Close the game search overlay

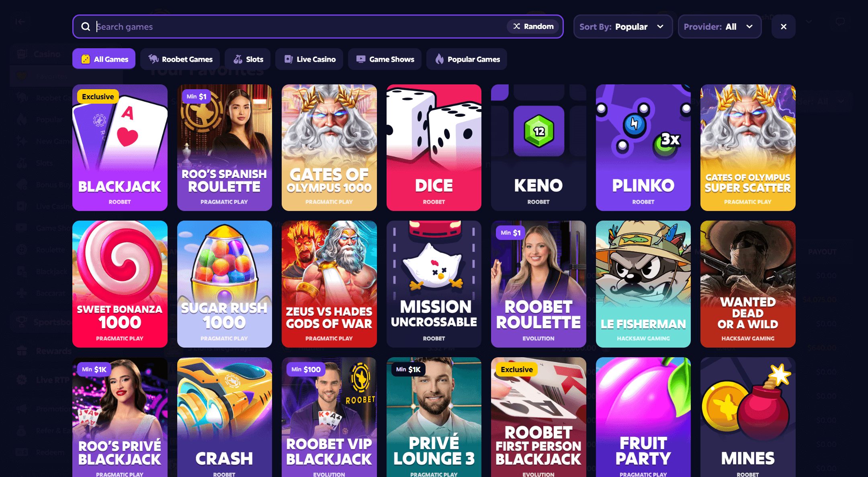pos(783,27)
